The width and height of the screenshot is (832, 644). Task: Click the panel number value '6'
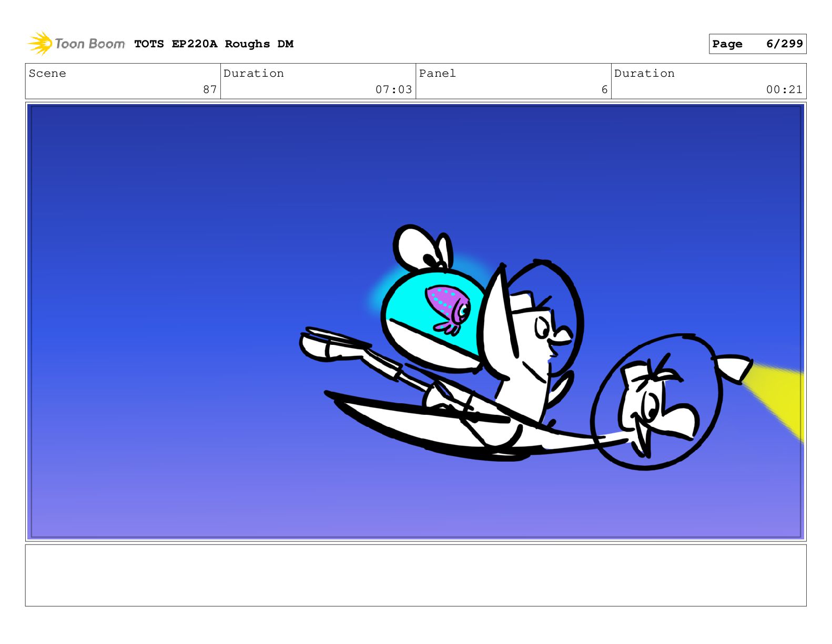click(604, 90)
